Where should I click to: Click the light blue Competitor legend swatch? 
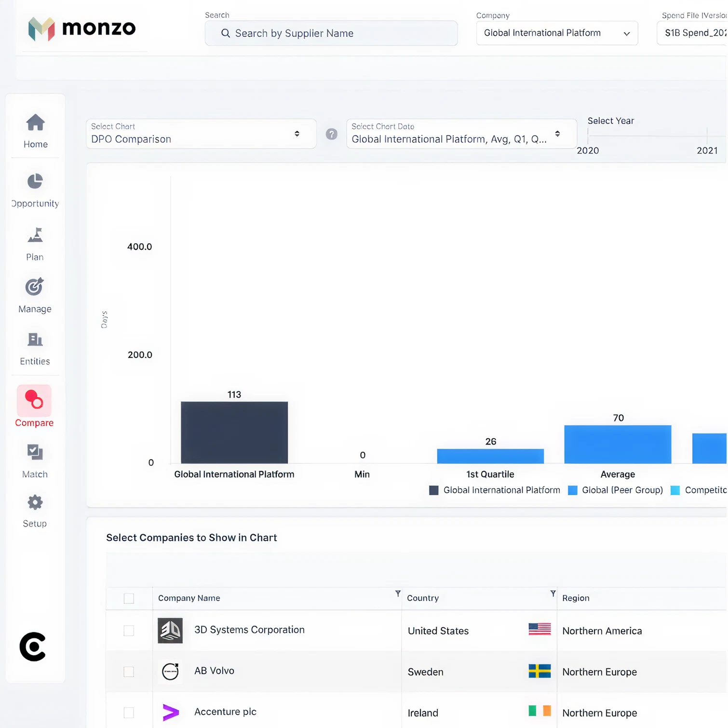675,490
